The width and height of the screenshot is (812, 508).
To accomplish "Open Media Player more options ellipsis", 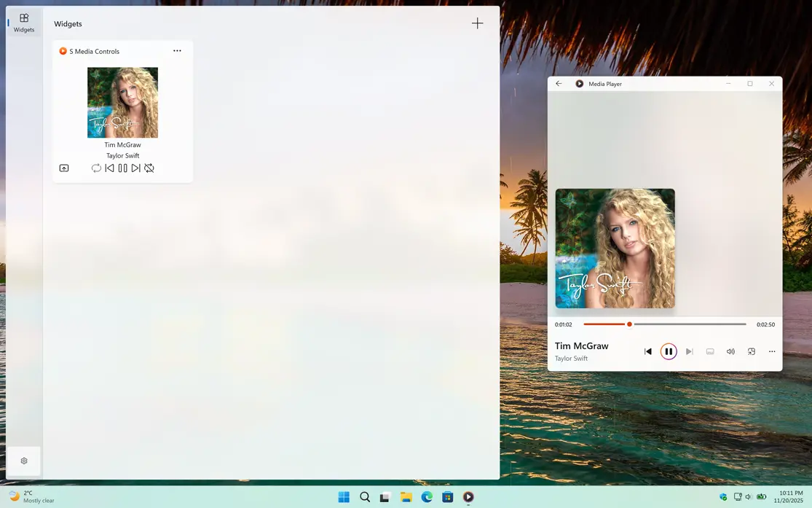I will pos(772,351).
